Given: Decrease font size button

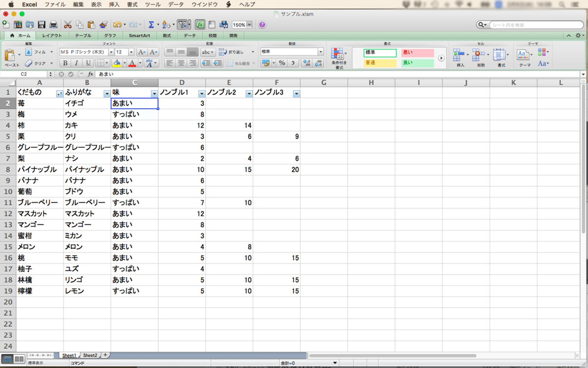Looking at the screenshot, I should point(153,52).
